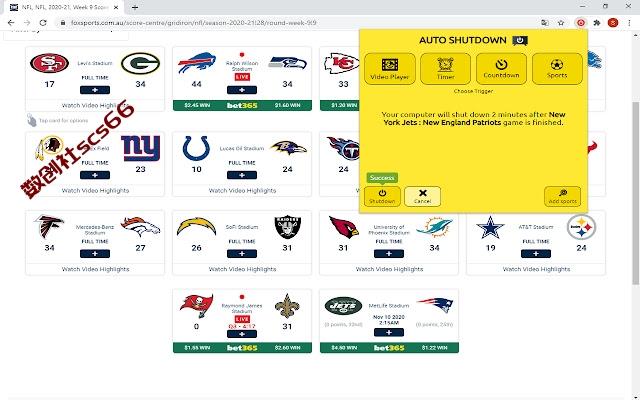Click the page vertical scrollbar
This screenshot has height=400, width=640.
[636, 194]
